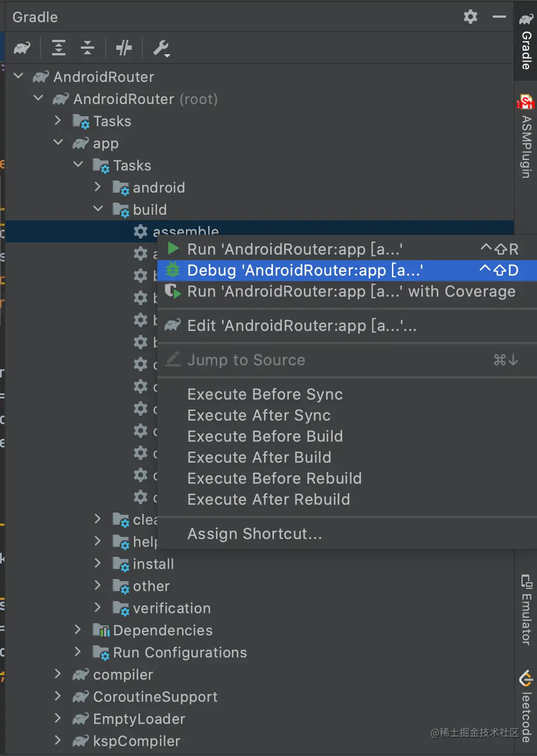Expand the Dependencies node
This screenshot has height=756, width=537.
click(x=78, y=630)
